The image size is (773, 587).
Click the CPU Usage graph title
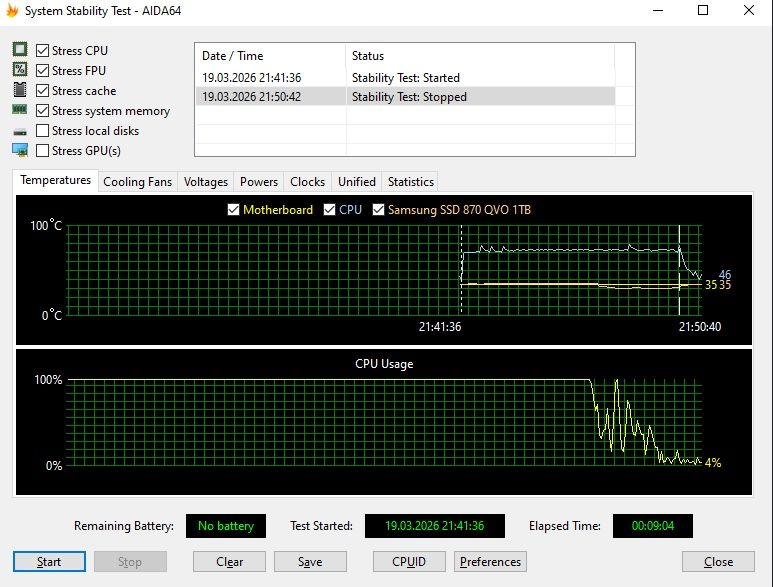point(384,364)
